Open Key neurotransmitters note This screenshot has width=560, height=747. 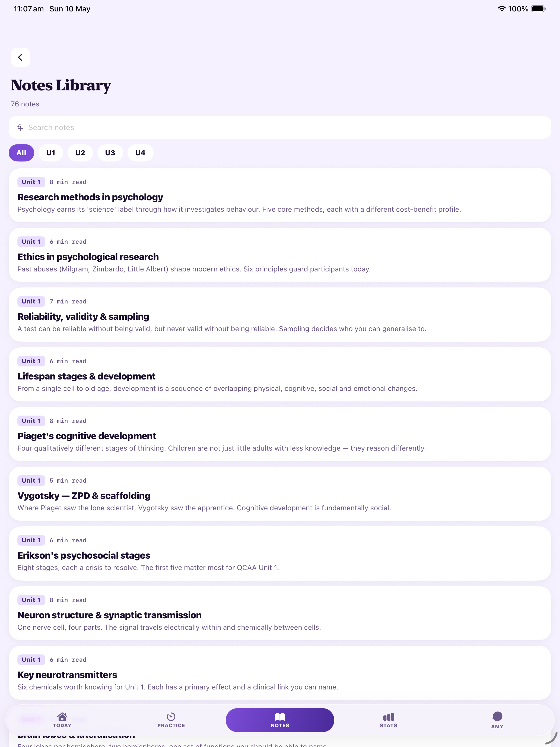tap(280, 673)
